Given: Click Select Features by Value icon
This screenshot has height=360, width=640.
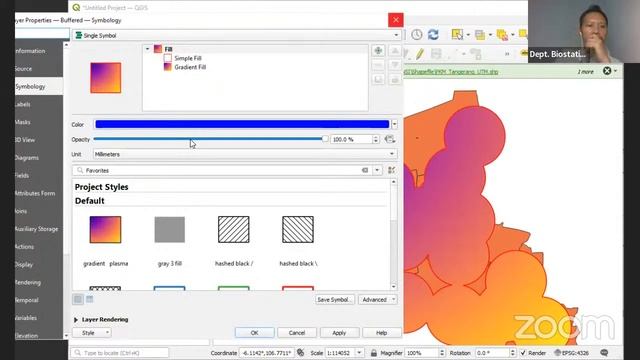Looking at the screenshot, I should (480, 35).
